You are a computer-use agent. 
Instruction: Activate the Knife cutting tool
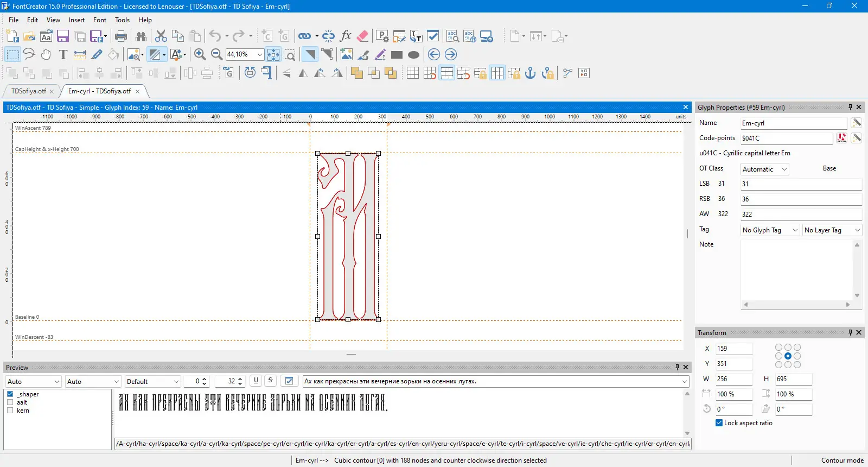point(97,54)
